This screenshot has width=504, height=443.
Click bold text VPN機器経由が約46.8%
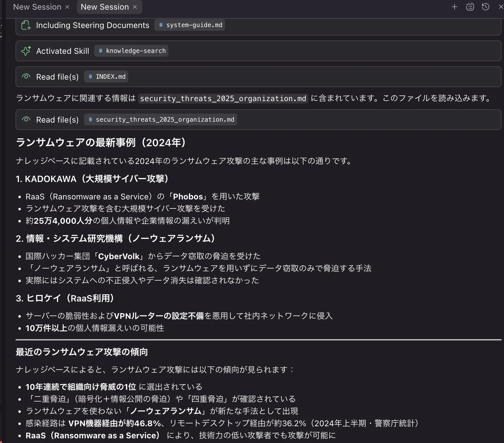115,423
